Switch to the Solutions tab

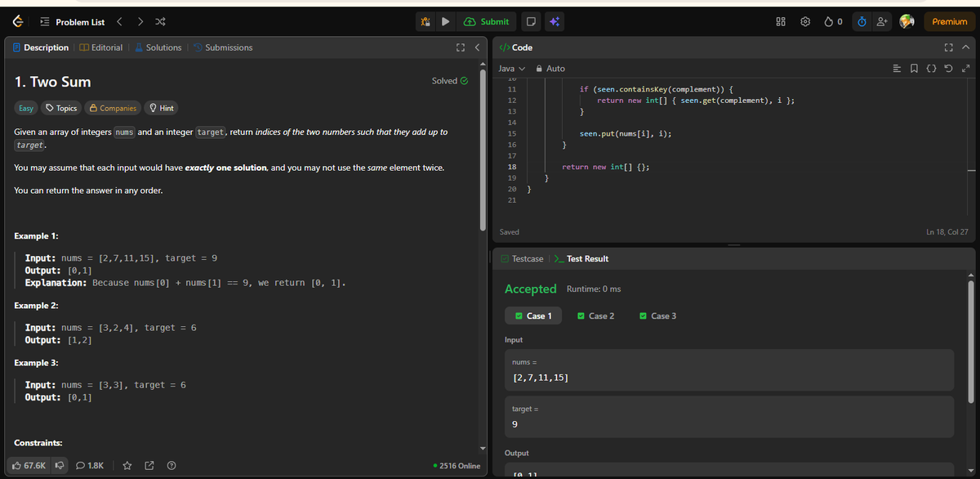[158, 47]
